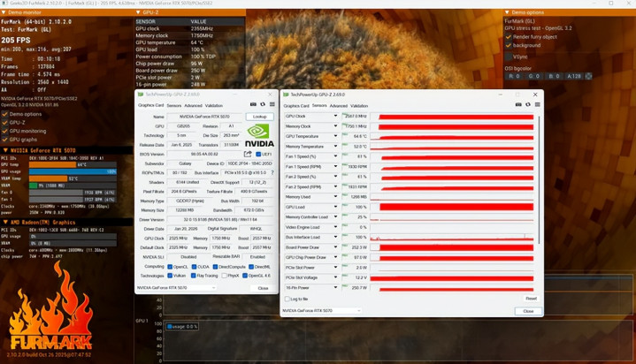The image size is (636, 364).
Task: Click Reset button in Sensors window
Action: pos(531,299)
